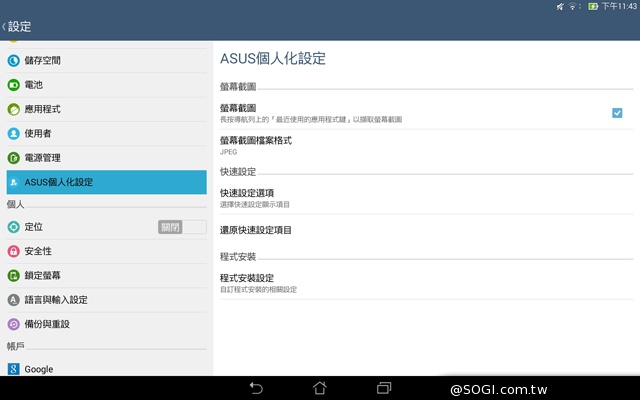Image resolution: width=640 pixels, height=400 pixels.
Task: Open 儲存空間 settings entry
Action: coord(107,61)
